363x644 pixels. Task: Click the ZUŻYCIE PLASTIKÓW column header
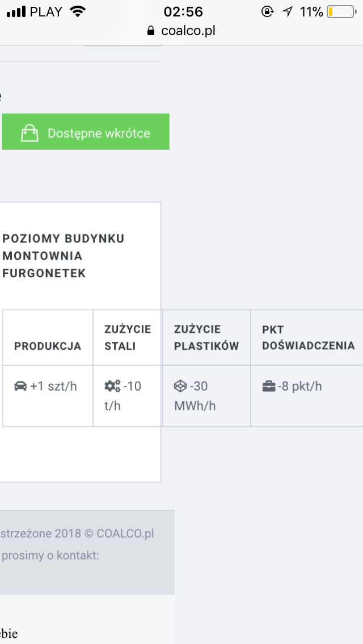[206, 338]
